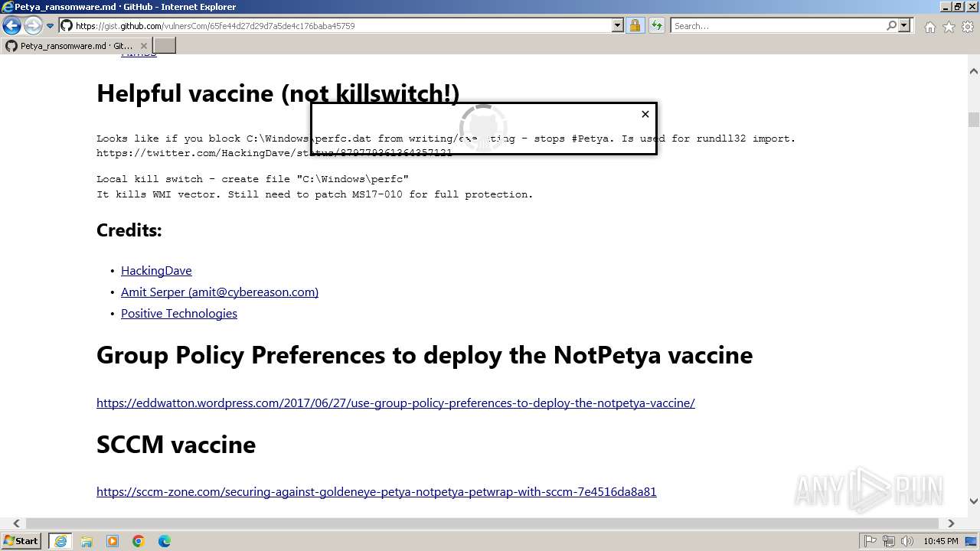Open the Amit Serper credit link

pyautogui.click(x=220, y=292)
